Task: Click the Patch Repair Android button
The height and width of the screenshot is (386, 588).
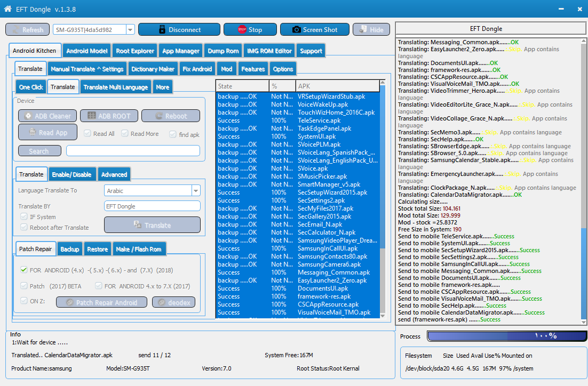Action: point(101,302)
